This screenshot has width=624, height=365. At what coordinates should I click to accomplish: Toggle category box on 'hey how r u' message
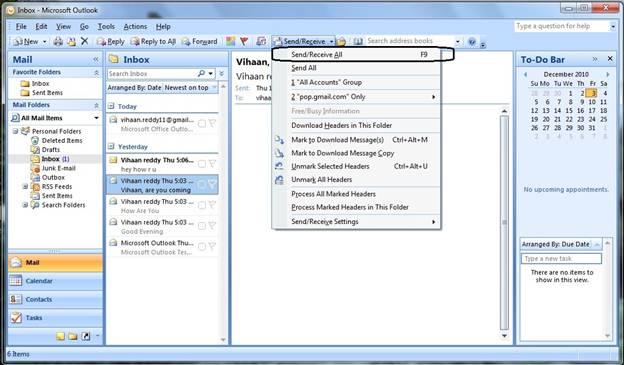[202, 164]
